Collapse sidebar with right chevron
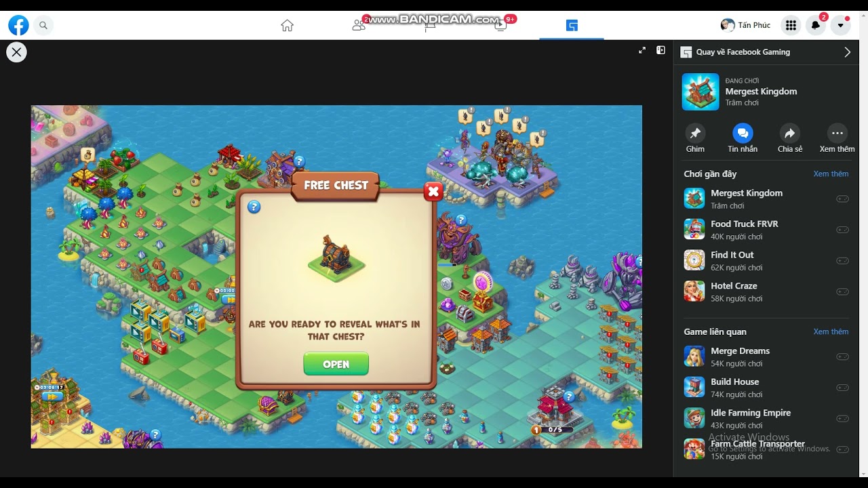868x488 pixels. click(847, 52)
